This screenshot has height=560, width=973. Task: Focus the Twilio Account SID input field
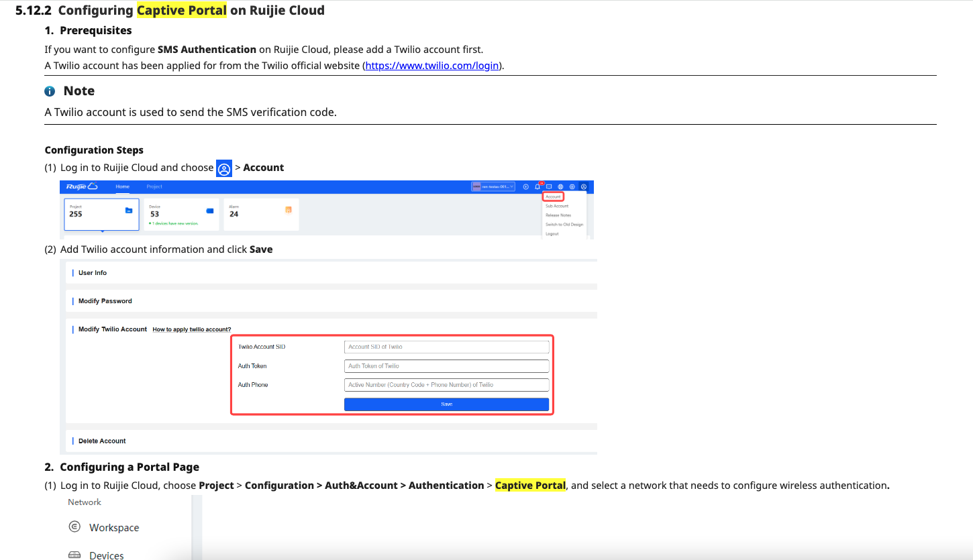click(446, 347)
